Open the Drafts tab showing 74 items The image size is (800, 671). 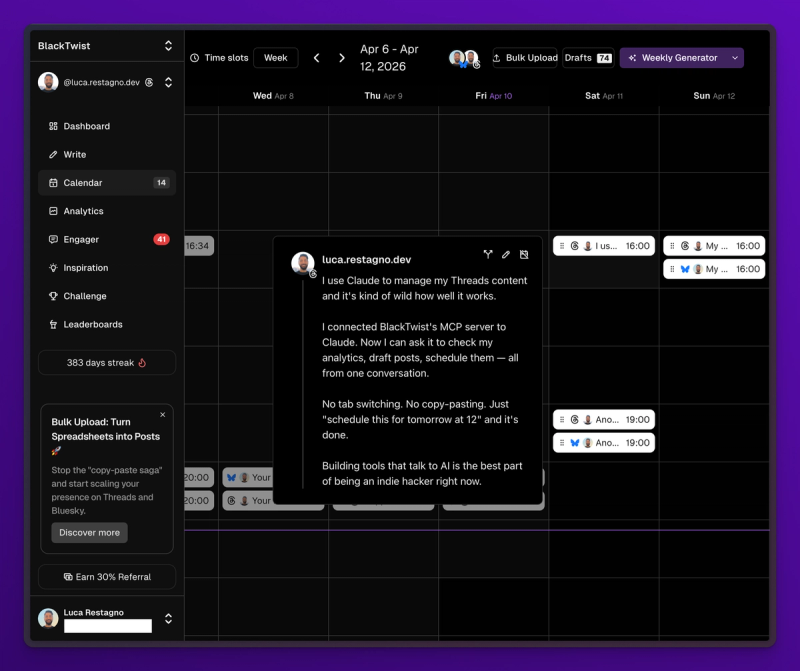(x=588, y=57)
